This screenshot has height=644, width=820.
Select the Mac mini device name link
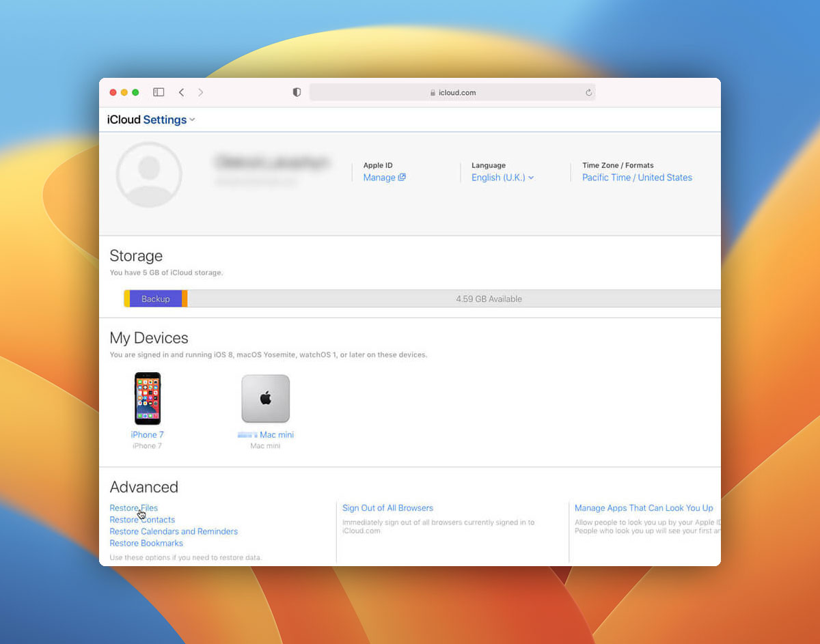click(266, 434)
